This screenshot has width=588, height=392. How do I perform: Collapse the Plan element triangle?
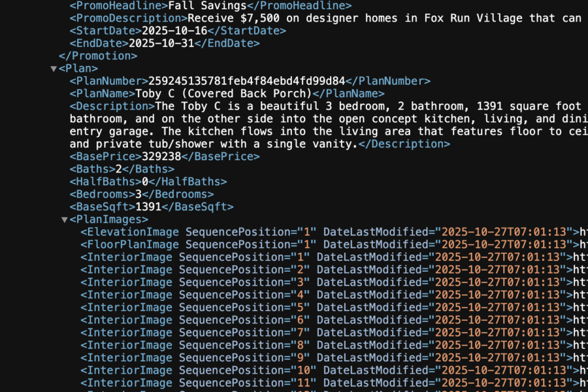point(54,69)
